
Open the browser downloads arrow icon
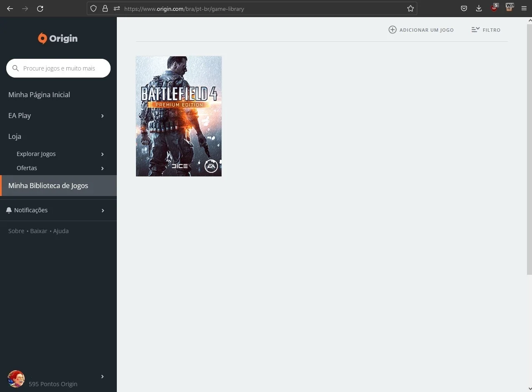click(x=479, y=8)
